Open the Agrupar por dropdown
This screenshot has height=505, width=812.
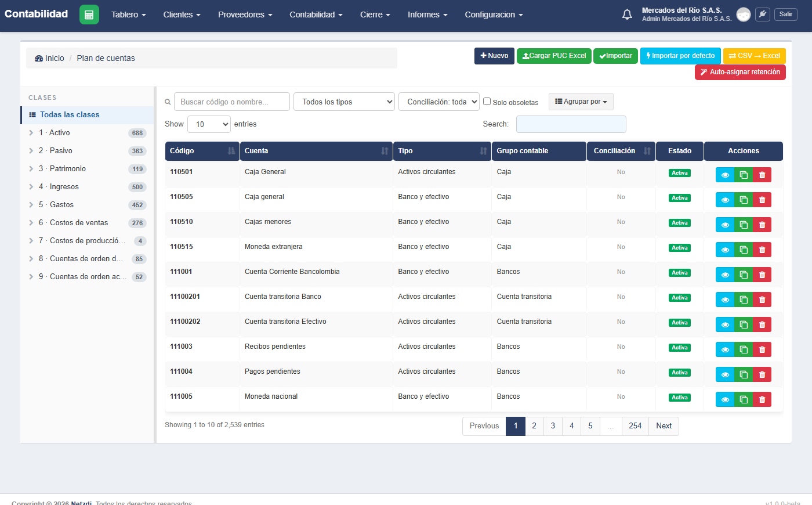581,102
